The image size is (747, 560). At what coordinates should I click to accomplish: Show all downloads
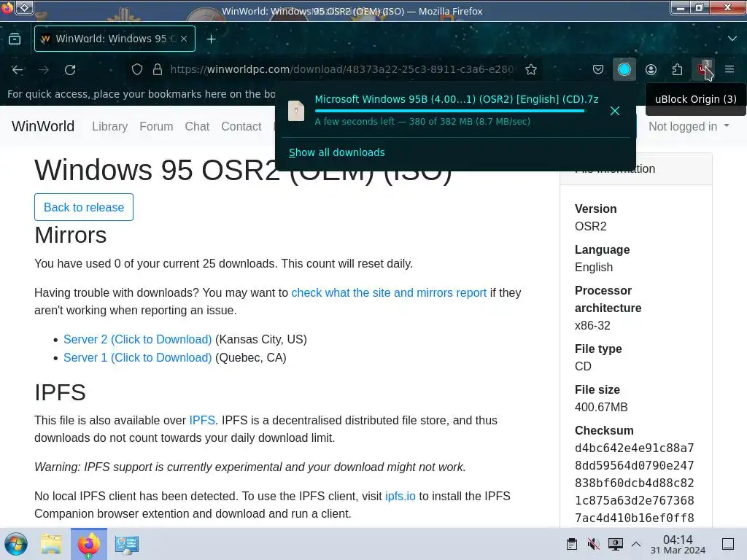pos(337,152)
